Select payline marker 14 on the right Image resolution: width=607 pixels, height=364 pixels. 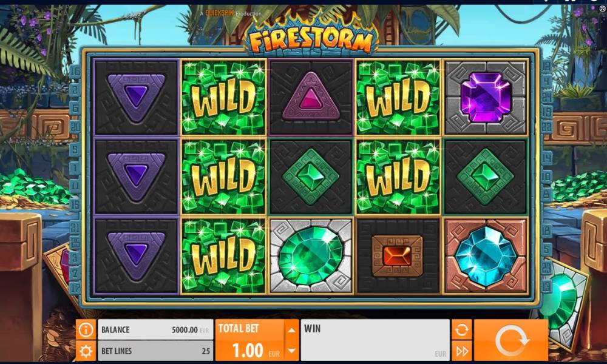[x=546, y=158]
